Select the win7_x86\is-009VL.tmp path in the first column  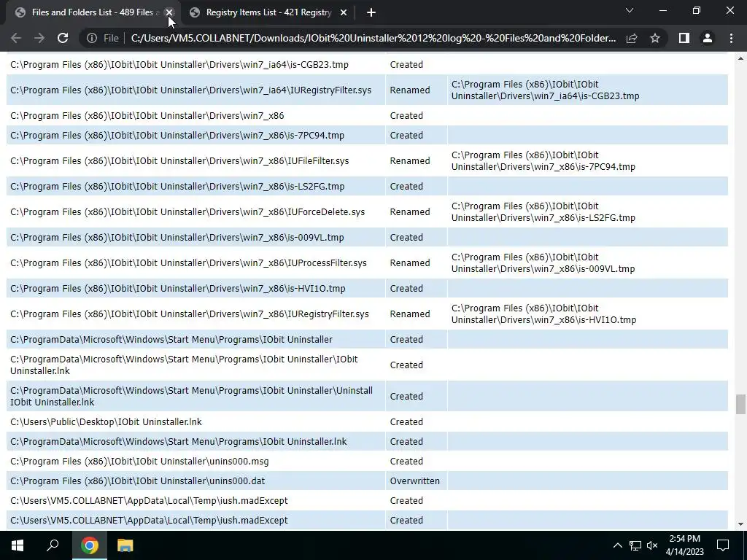[177, 237]
